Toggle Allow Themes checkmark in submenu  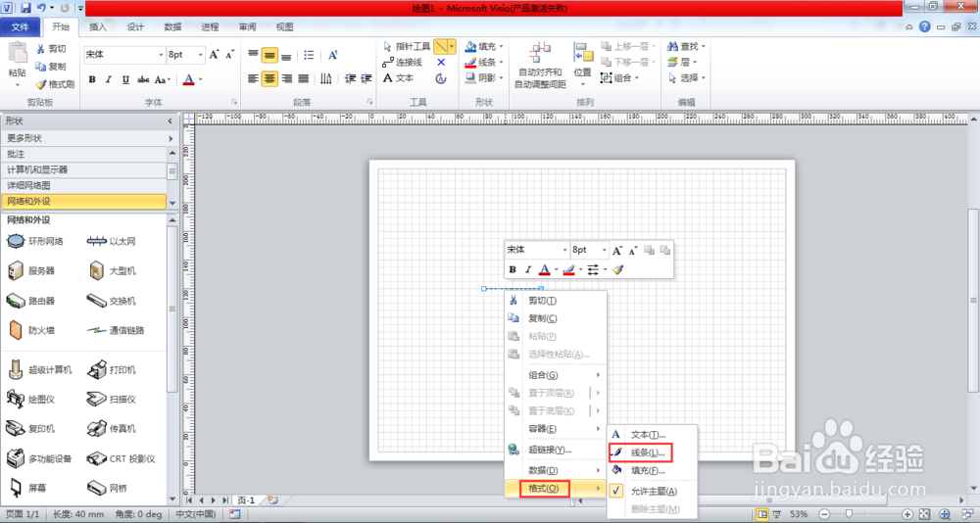[616, 490]
